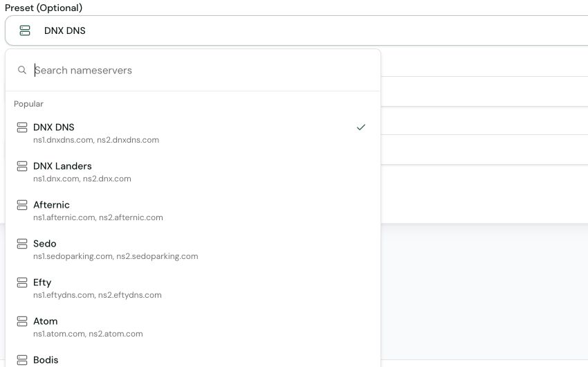588x367 pixels.
Task: Click the server icon in the Preset field
Action: click(25, 30)
